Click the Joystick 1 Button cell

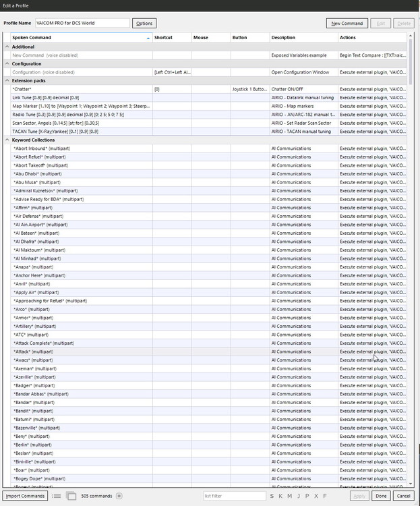click(250, 89)
